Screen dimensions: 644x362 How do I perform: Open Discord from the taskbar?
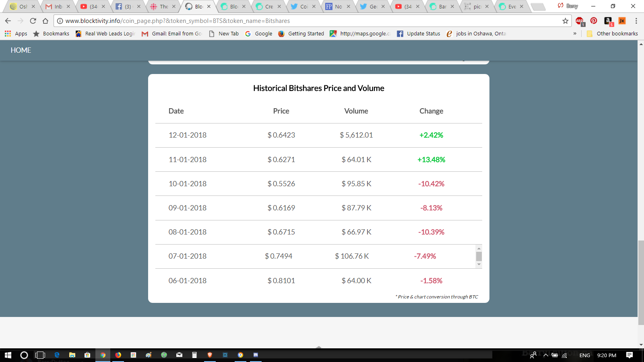[256, 355]
